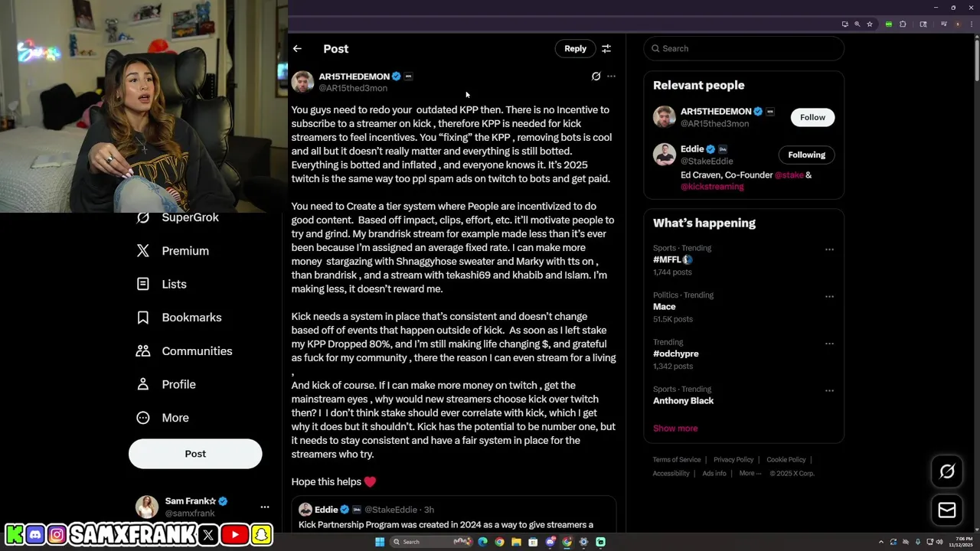Click the Grok explain icon on AR15THEDEMON's post
Viewport: 980px width, 551px height.
tap(596, 76)
